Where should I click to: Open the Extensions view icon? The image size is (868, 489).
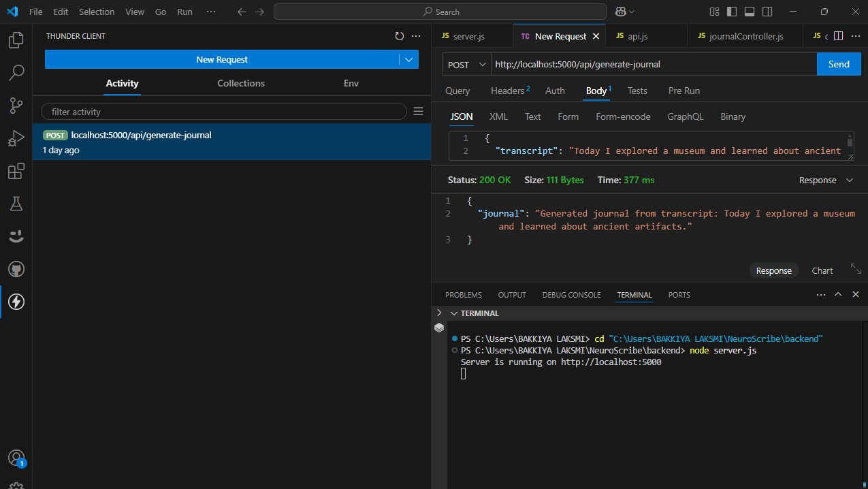click(16, 171)
